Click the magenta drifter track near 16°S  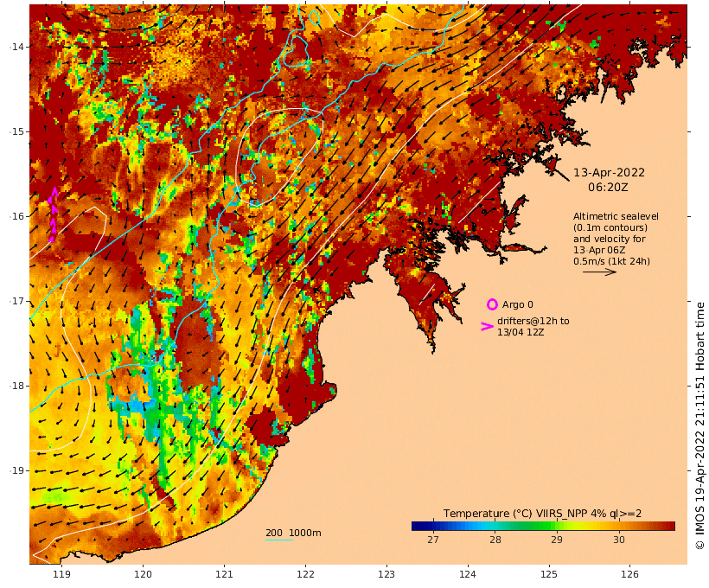53,214
